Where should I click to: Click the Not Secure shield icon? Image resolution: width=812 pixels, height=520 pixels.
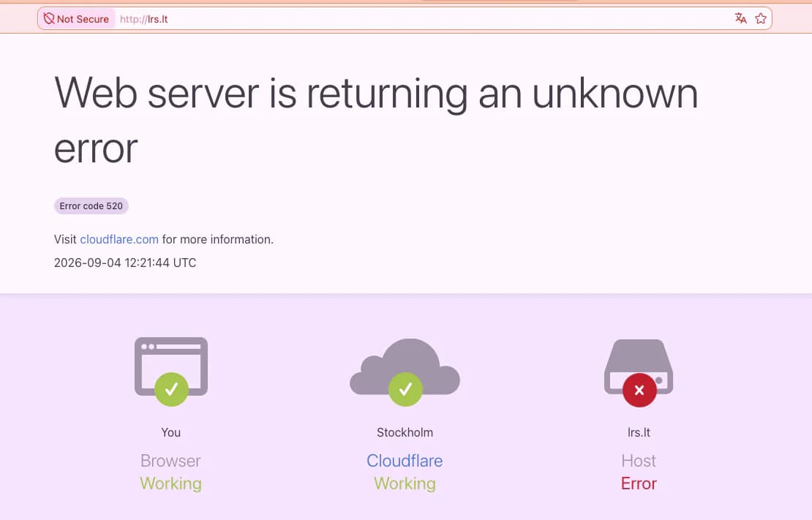pyautogui.click(x=49, y=18)
